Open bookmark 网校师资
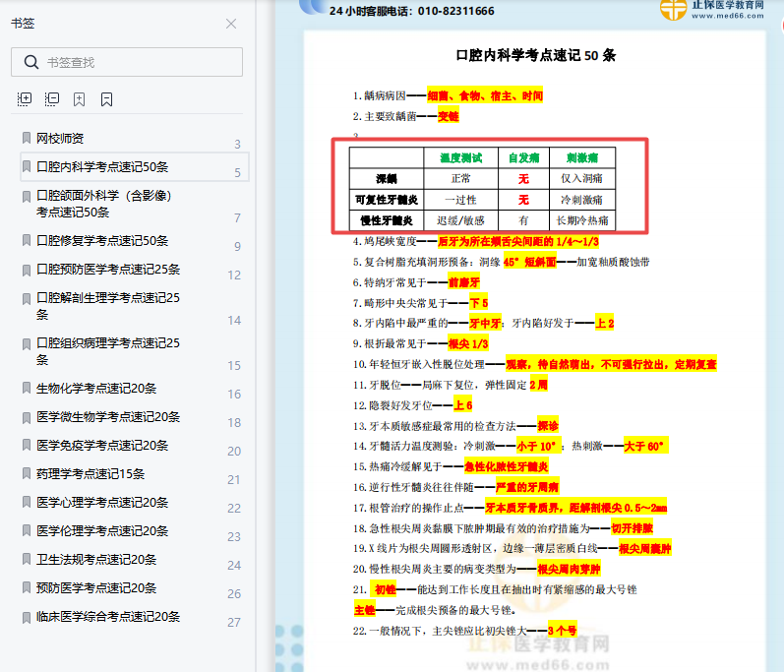This screenshot has width=784, height=672. coord(60,138)
